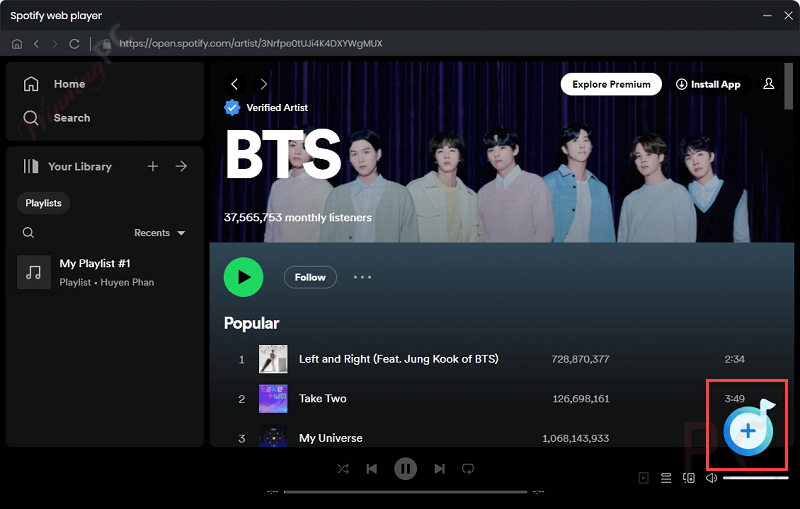Click Install App button
This screenshot has width=800, height=509.
(x=708, y=84)
